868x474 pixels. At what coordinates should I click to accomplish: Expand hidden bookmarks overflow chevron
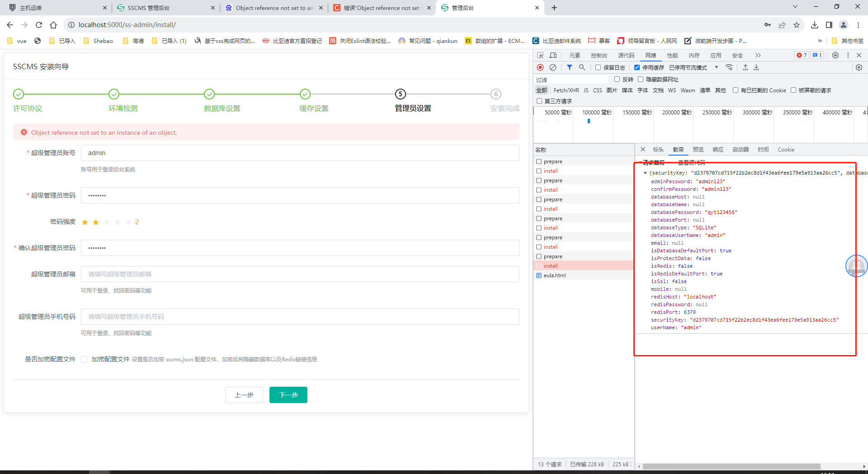point(820,41)
